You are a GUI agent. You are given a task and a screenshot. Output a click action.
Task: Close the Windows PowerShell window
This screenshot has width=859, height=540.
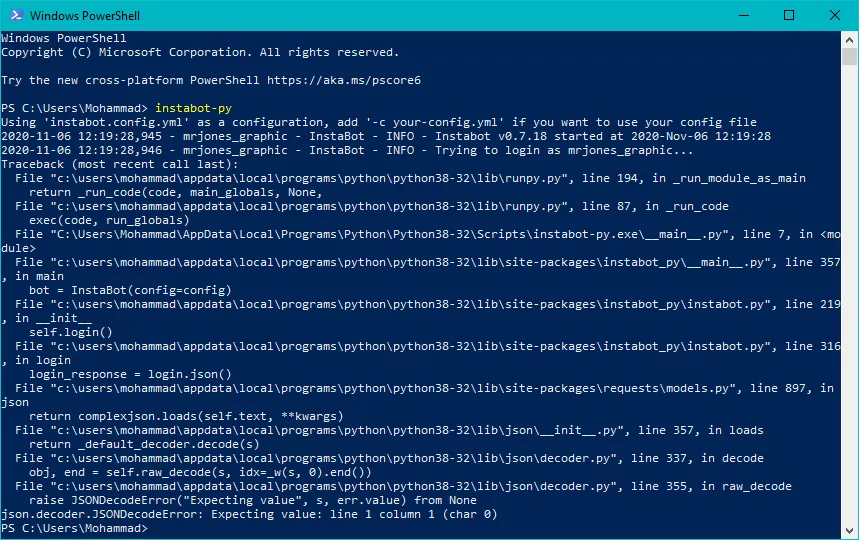835,15
